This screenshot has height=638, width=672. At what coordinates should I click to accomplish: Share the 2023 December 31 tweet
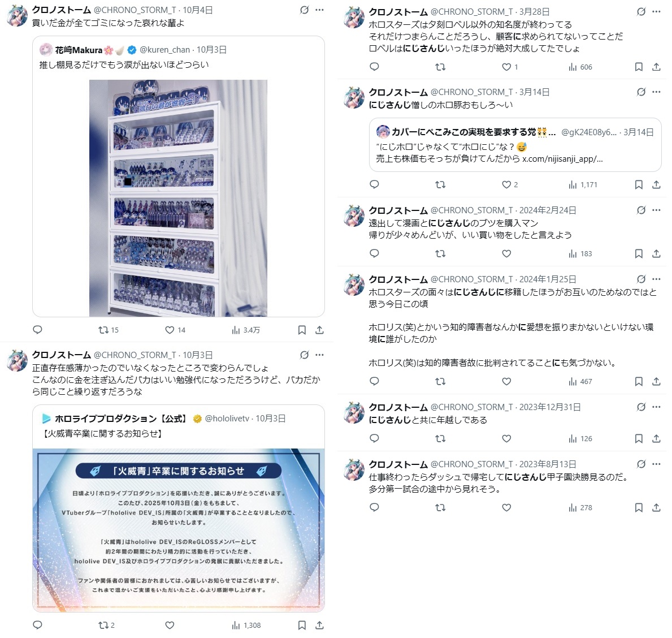pos(656,438)
